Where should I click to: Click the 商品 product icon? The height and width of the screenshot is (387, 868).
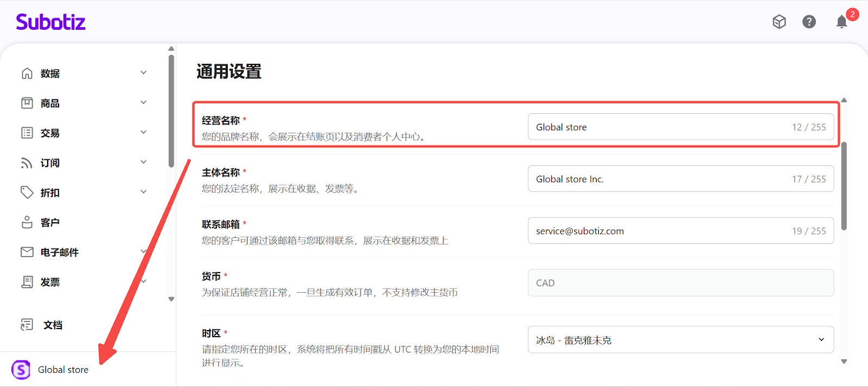click(27, 103)
